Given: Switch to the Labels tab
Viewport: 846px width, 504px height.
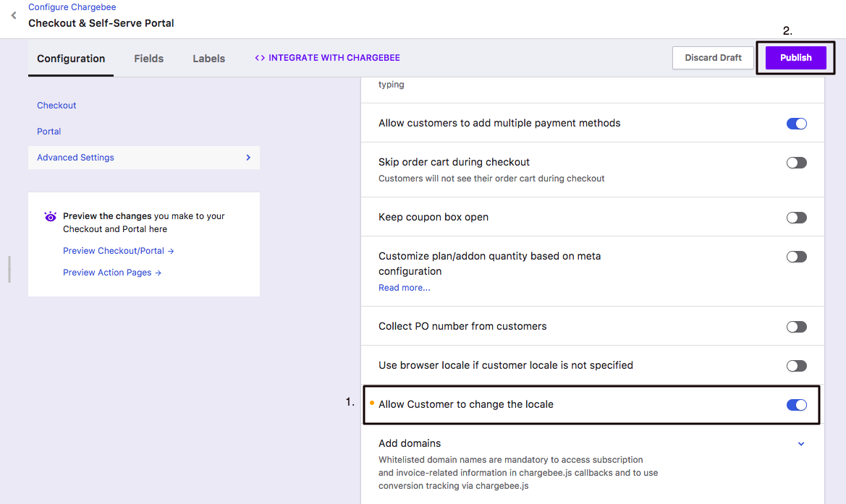Looking at the screenshot, I should coord(208,59).
